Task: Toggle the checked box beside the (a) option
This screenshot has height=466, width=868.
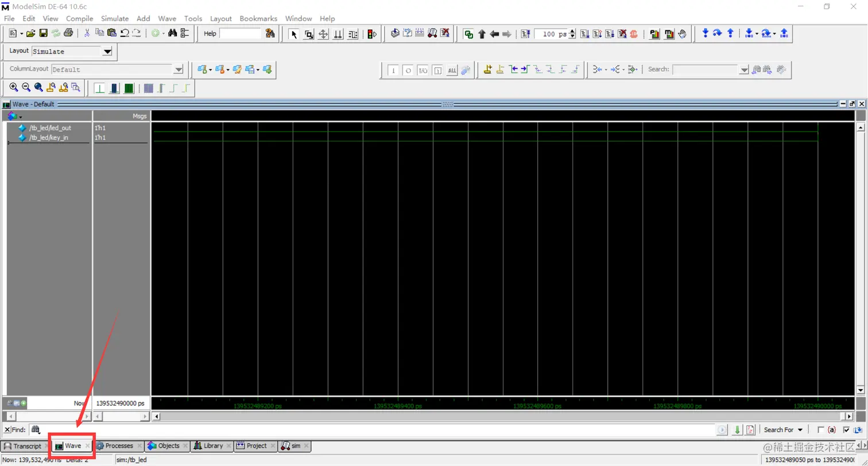Action: tap(846, 430)
